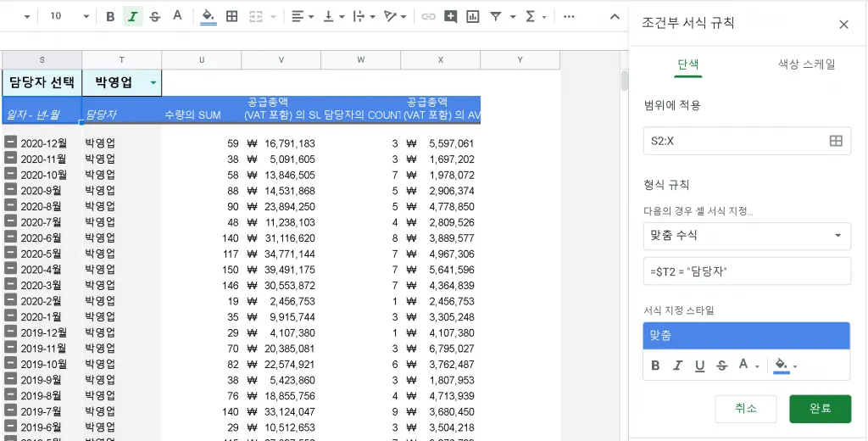Click the insert link icon
Image resolution: width=868 pixels, height=441 pixels.
pyautogui.click(x=428, y=17)
